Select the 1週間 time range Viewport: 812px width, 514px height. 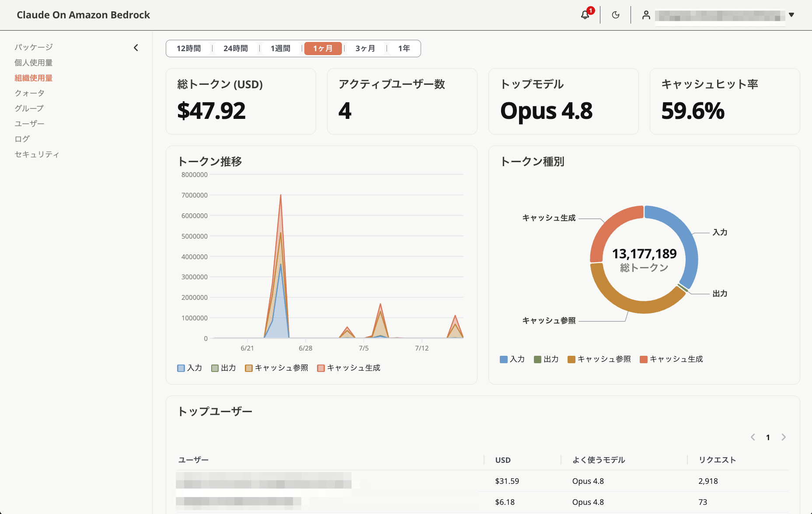pyautogui.click(x=280, y=49)
